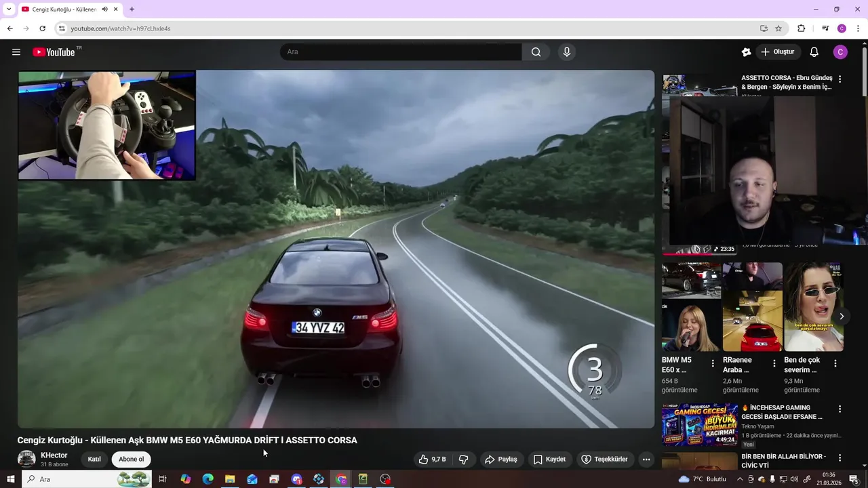Click the sparkle icon beside Oluştur
The width and height of the screenshot is (868, 488).
(x=746, y=52)
